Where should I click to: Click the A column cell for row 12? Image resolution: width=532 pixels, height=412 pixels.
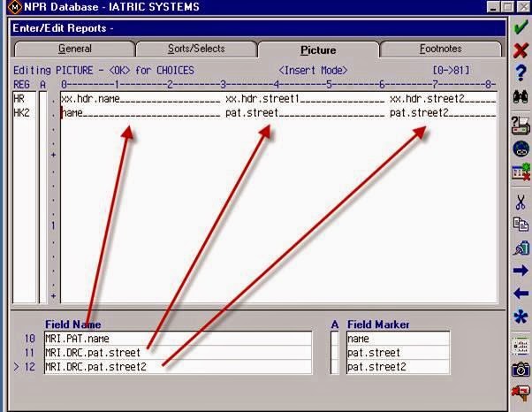(x=335, y=367)
